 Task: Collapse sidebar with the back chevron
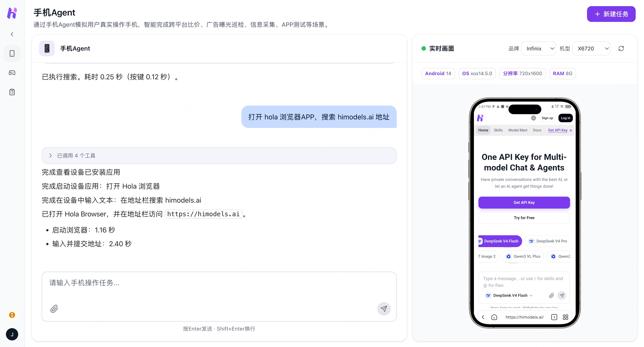coord(12,34)
